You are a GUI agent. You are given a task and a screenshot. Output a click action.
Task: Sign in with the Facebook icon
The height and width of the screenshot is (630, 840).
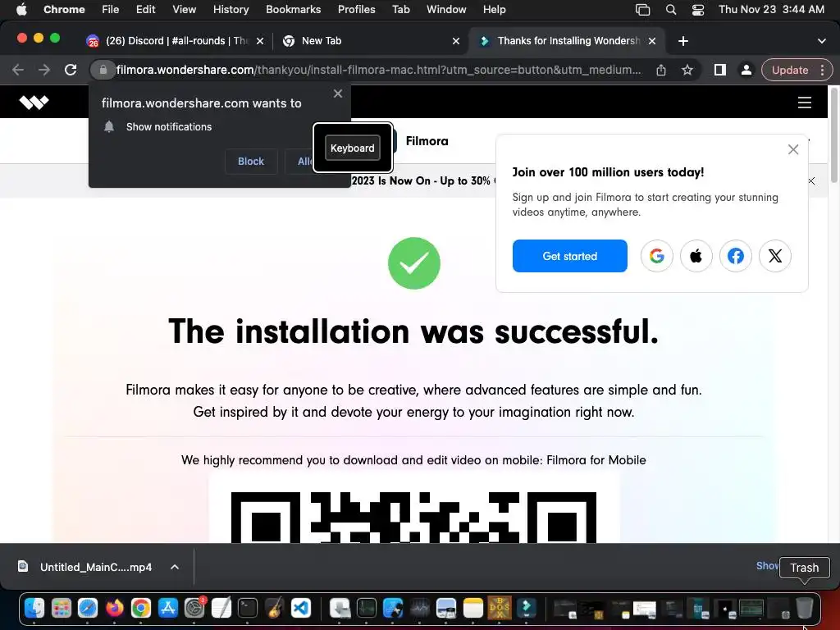[736, 256]
